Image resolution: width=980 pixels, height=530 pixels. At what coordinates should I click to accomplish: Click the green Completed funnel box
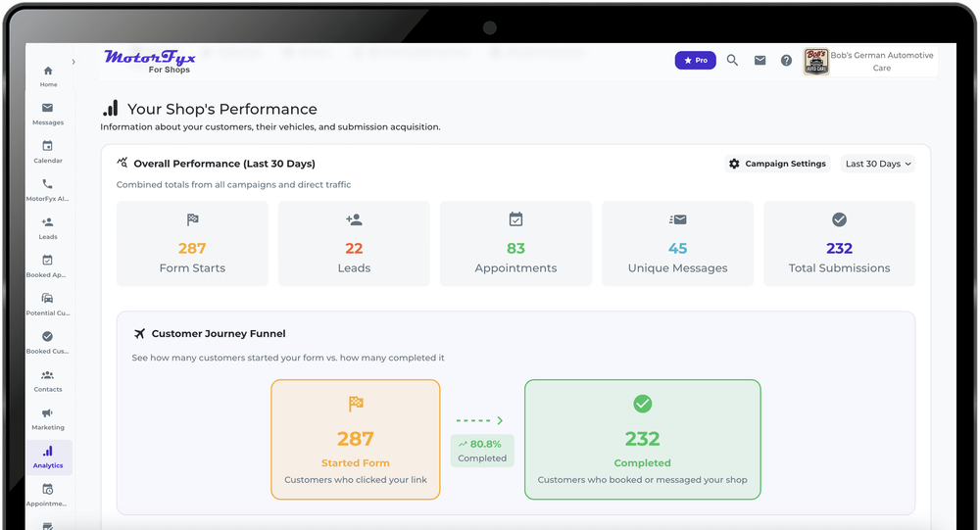642,439
